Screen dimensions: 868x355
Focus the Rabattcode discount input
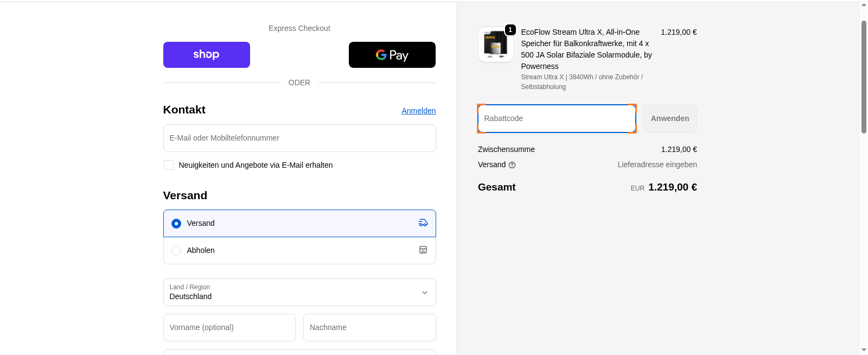tap(556, 119)
